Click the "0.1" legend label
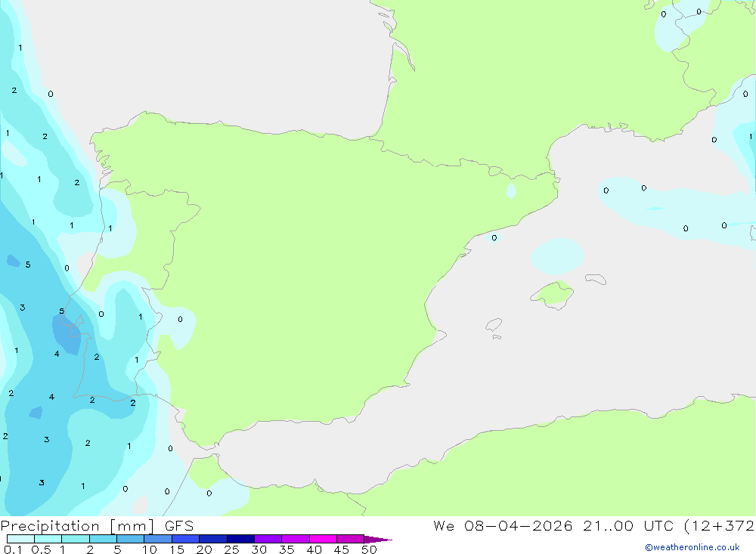This screenshot has height=554, width=756. (x=13, y=549)
